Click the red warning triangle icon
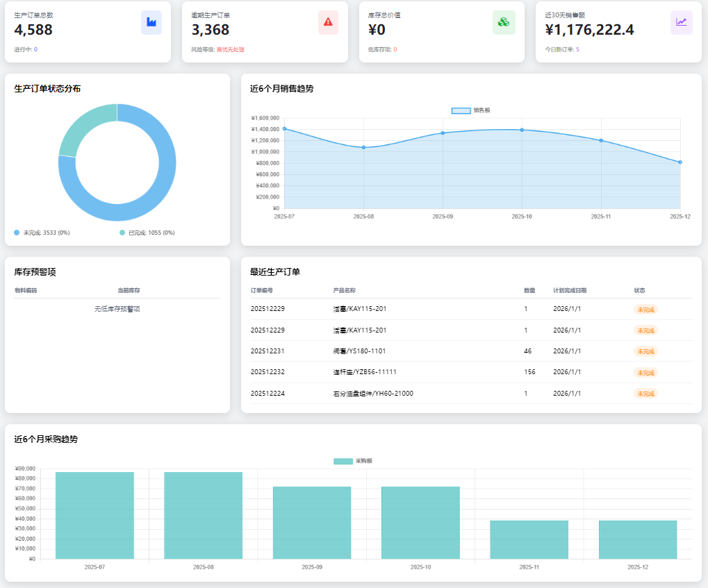 point(328,22)
